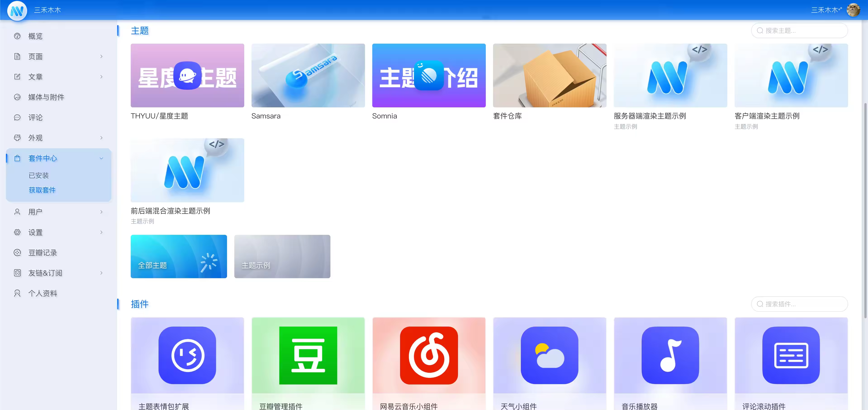Expand the 设置 menu chevron
Image resolution: width=868 pixels, height=410 pixels.
[x=101, y=232]
